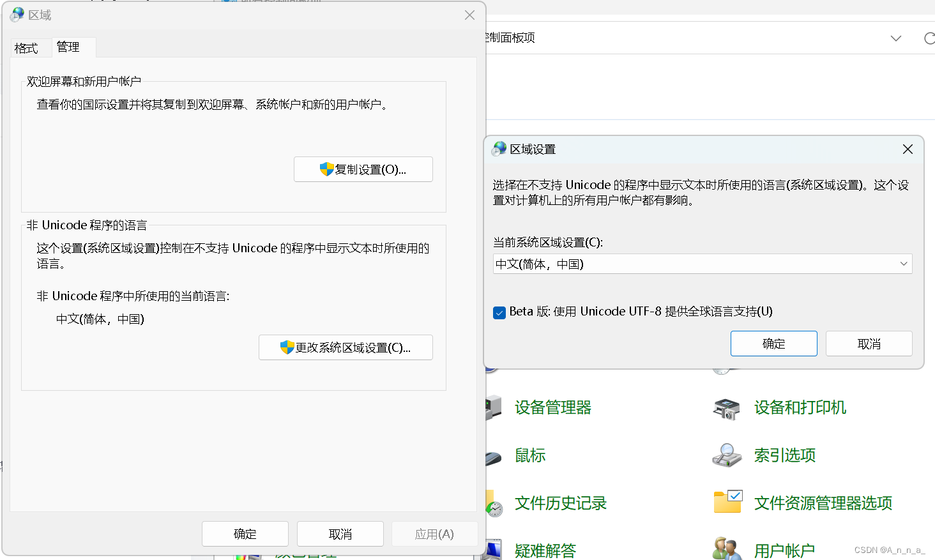Screen dimensions: 935x560
Task: Click the 更改系统区域设置 button
Action: tap(346, 347)
